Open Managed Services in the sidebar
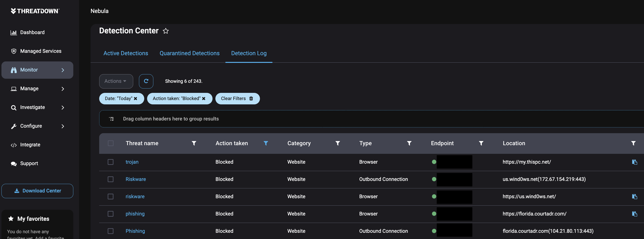The height and width of the screenshot is (239, 644). pos(37,51)
